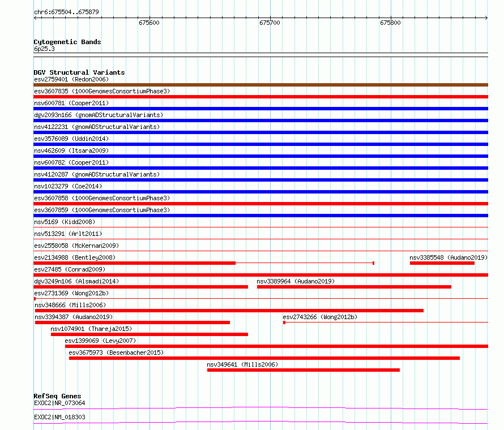
Task: Click the brown esv2759401 Redon2006 variant bar
Action: point(260,85)
